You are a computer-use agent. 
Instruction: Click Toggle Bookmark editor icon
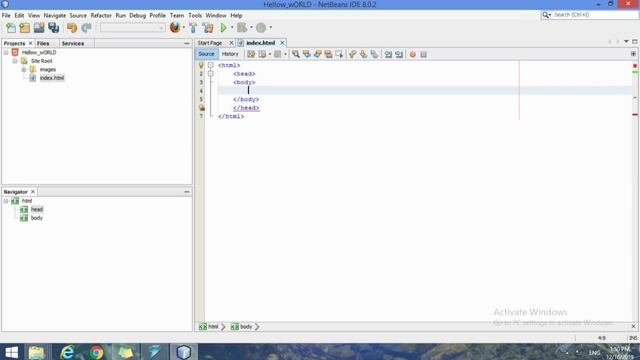tap(374, 54)
